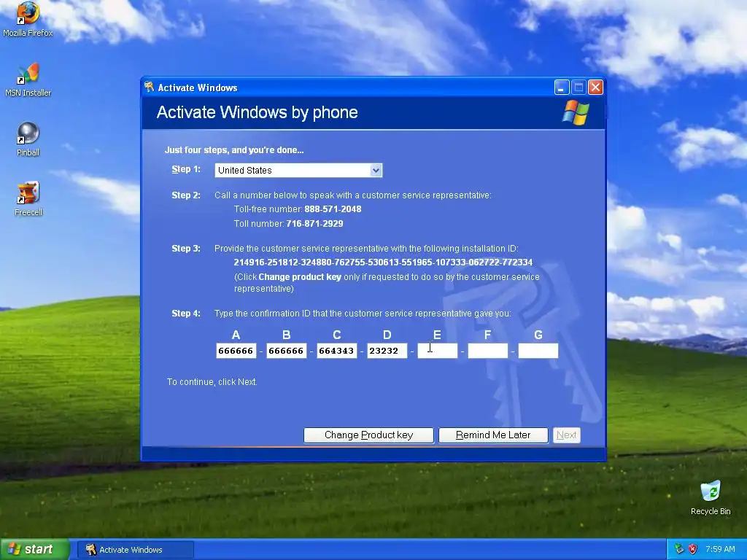Viewport: 747px width, 560px height.
Task: Select the Recycle Bin icon
Action: [711, 497]
